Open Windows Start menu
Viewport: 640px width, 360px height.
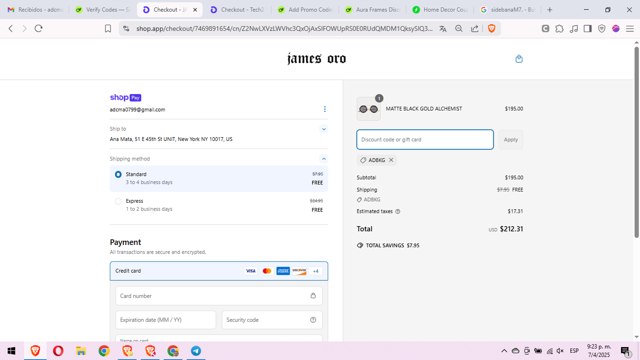point(11,351)
